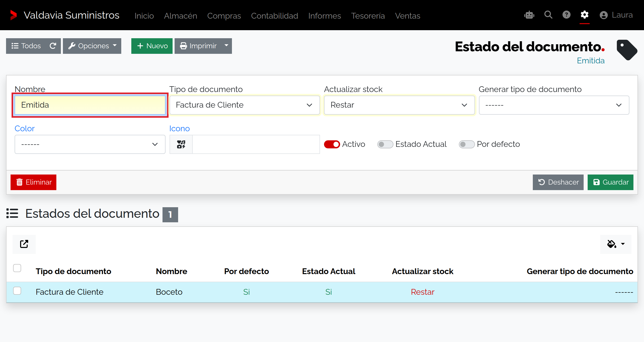Open the help question mark icon
Viewport: 644px width, 342px height.
pos(567,15)
